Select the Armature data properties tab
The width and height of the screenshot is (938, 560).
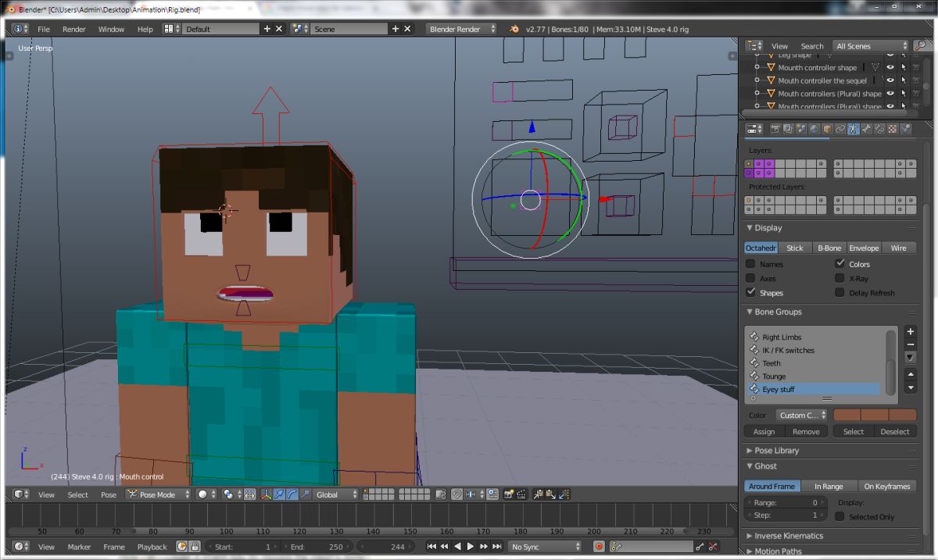[x=852, y=129]
